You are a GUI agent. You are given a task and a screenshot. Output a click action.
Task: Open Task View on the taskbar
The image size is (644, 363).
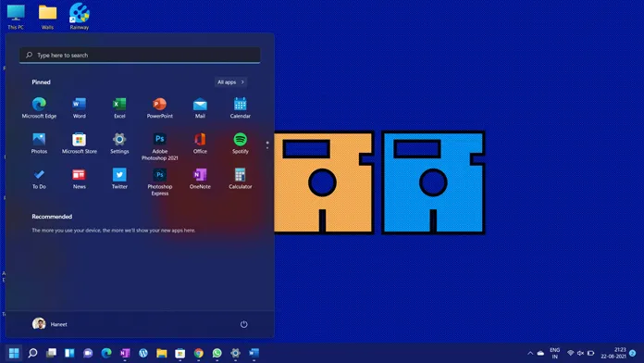coord(51,353)
